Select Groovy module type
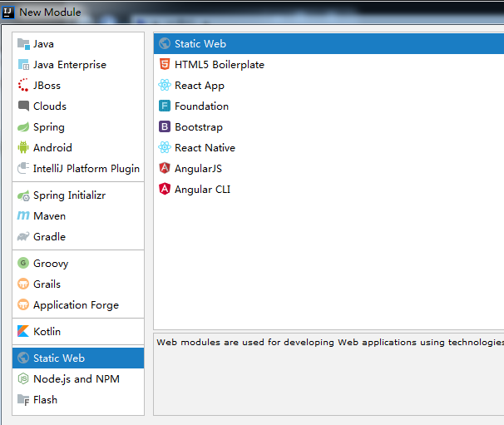This screenshot has width=504, height=425. coord(78,264)
